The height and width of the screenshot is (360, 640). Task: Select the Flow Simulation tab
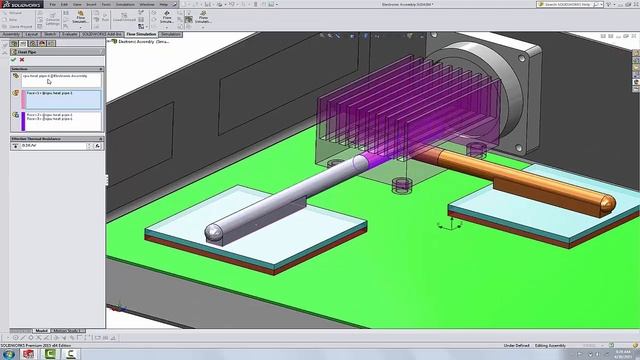[x=141, y=34]
